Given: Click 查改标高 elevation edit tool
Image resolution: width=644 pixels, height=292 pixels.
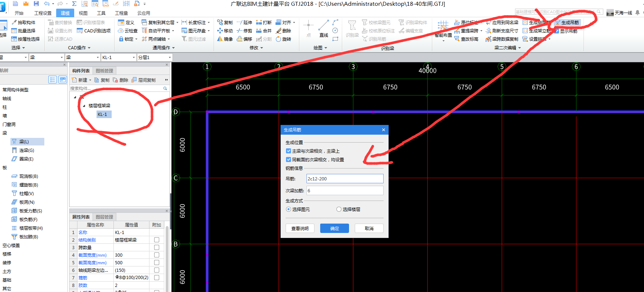Looking at the screenshot, I should click(x=466, y=39).
